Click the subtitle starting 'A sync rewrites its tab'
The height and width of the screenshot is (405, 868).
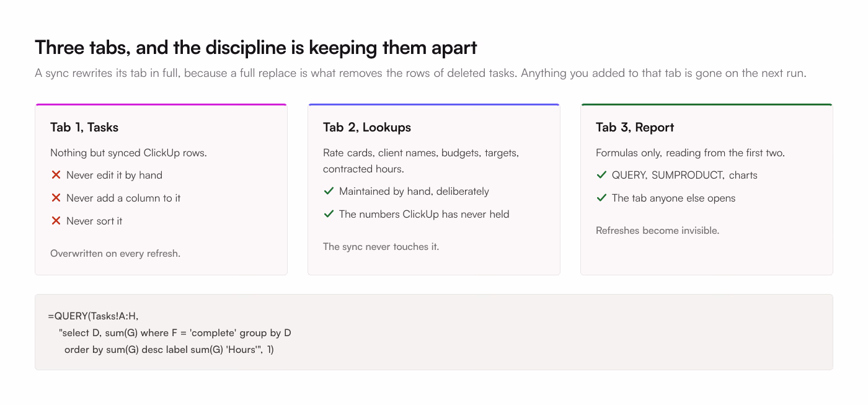[420, 73]
